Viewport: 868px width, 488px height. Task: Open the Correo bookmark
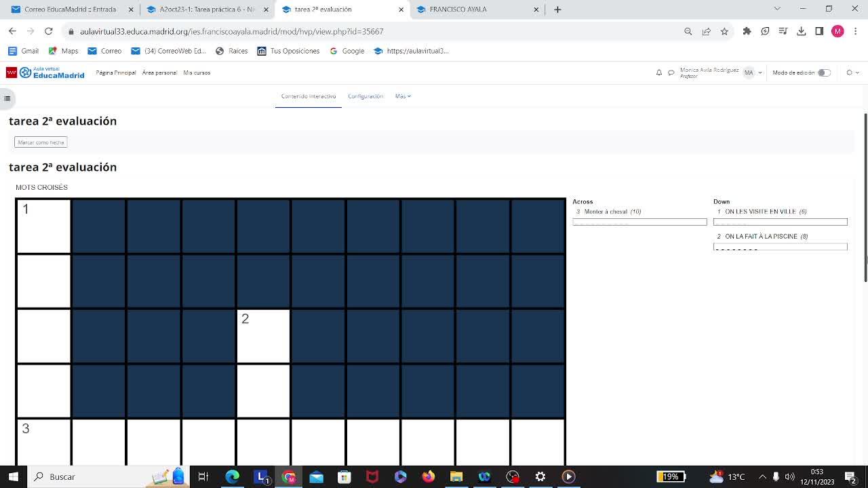[x=104, y=51]
